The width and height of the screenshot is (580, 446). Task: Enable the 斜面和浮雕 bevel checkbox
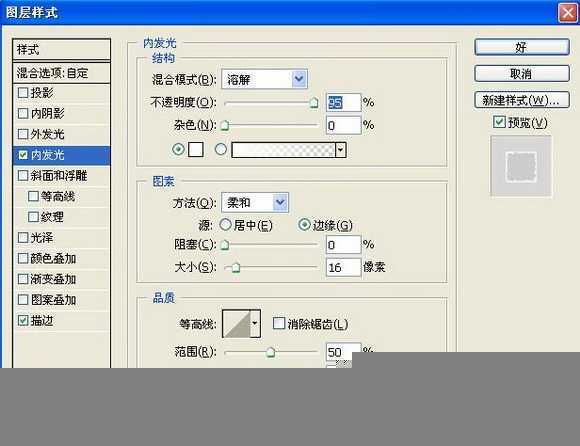23,175
